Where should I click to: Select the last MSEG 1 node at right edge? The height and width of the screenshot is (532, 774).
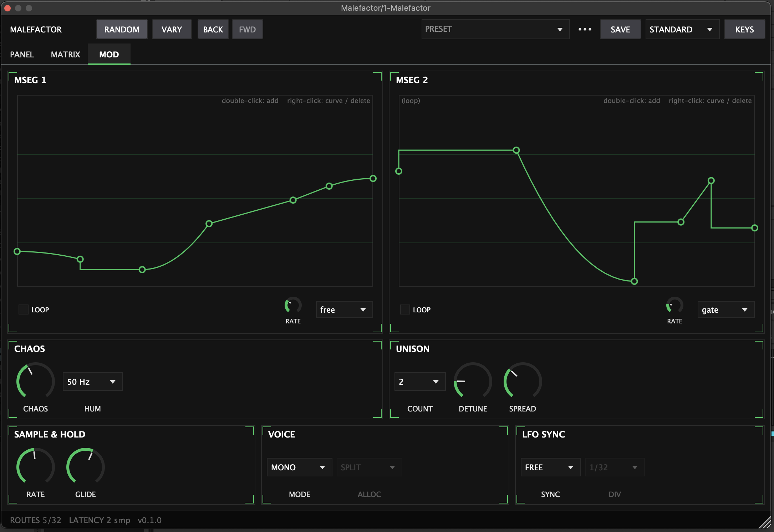[x=373, y=178]
